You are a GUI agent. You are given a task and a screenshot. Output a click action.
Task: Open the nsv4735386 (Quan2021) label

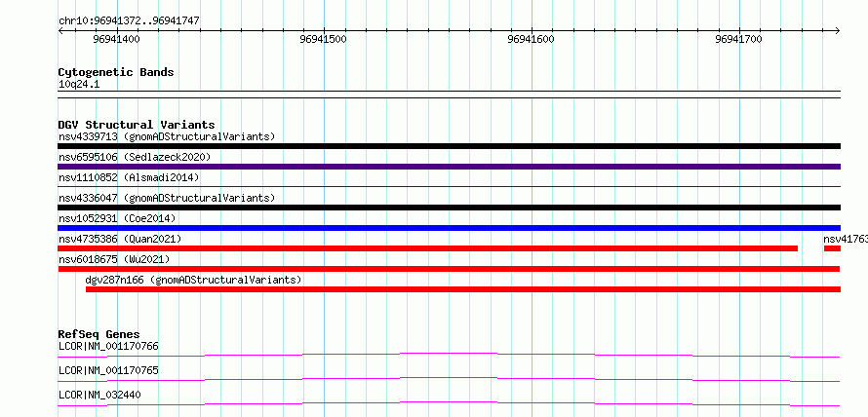point(120,239)
